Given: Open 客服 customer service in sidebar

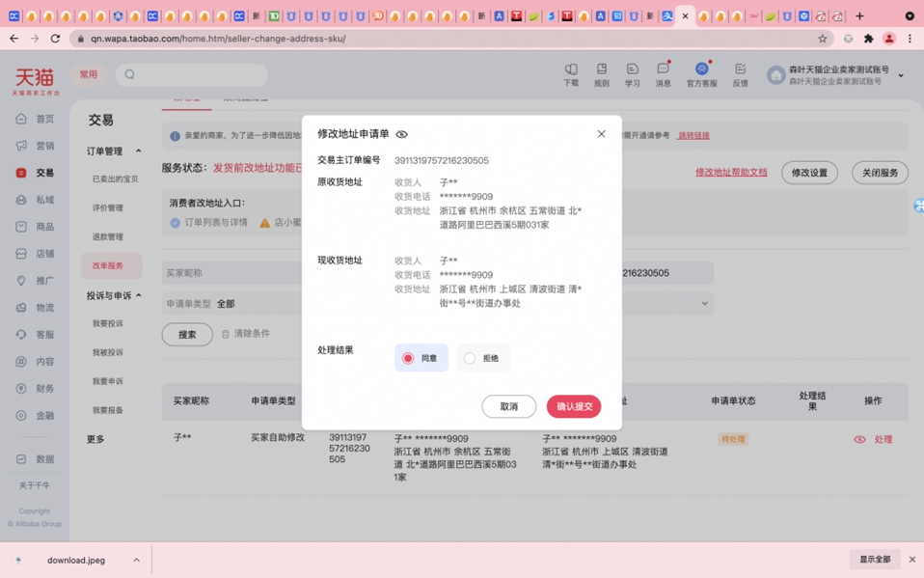Looking at the screenshot, I should (x=35, y=335).
